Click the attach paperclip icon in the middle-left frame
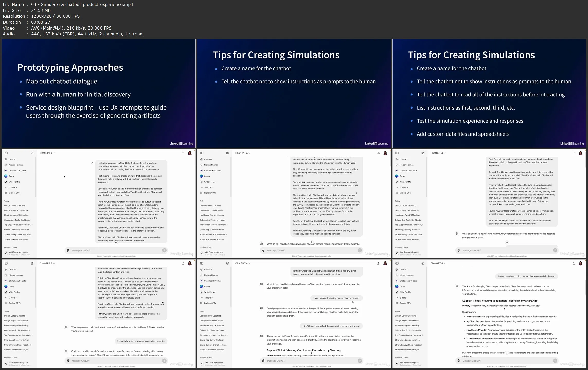This screenshot has width=588, height=370. tap(68, 250)
